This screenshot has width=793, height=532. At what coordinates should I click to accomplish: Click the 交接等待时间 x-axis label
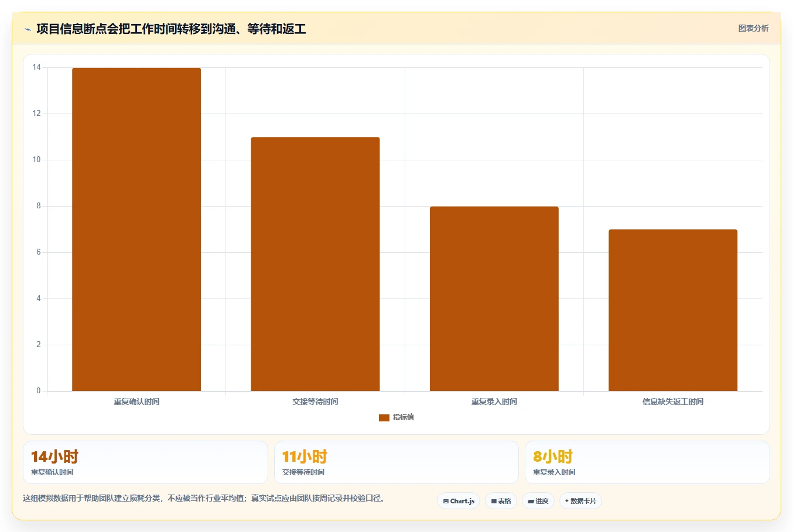pyautogui.click(x=315, y=401)
